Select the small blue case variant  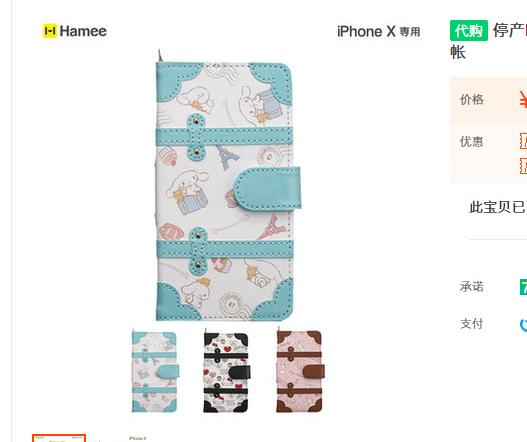point(155,371)
